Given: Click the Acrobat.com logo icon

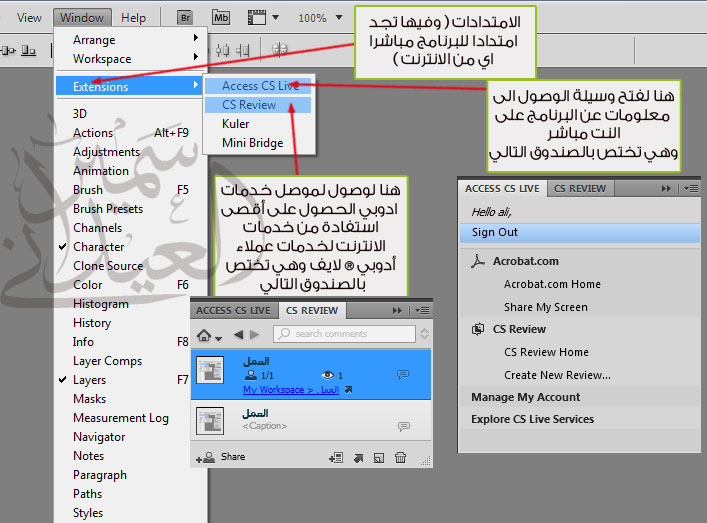Looking at the screenshot, I should pos(478,261).
